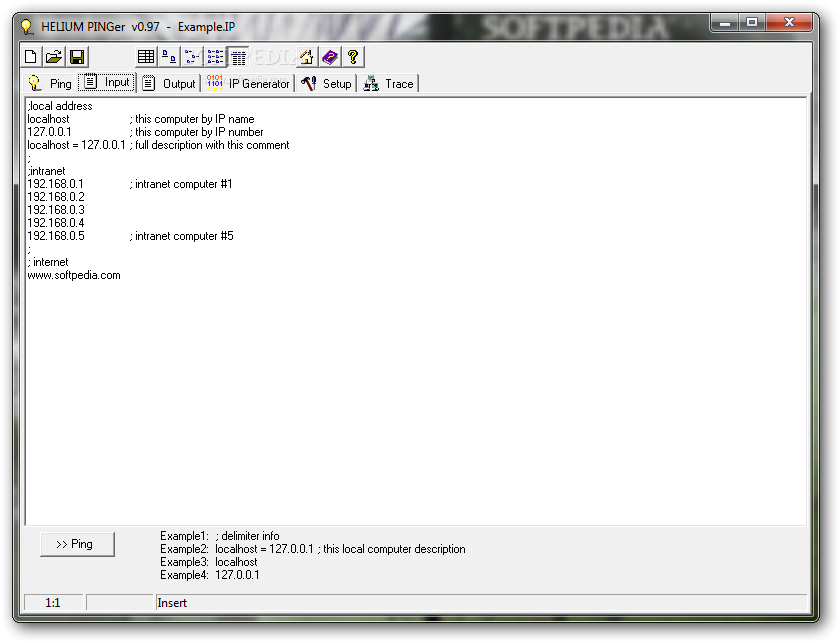
Task: Click the Example4 127.0.0.1 hint
Action: [209, 575]
